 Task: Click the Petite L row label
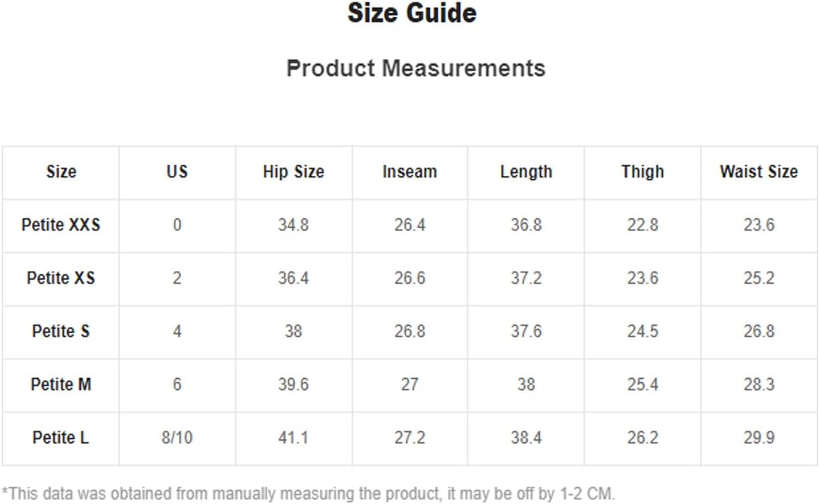(x=61, y=437)
